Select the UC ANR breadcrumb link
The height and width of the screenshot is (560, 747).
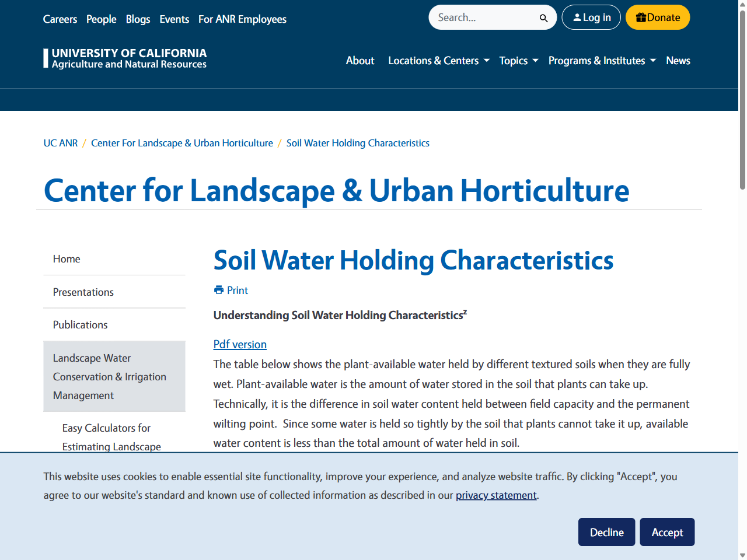click(60, 143)
